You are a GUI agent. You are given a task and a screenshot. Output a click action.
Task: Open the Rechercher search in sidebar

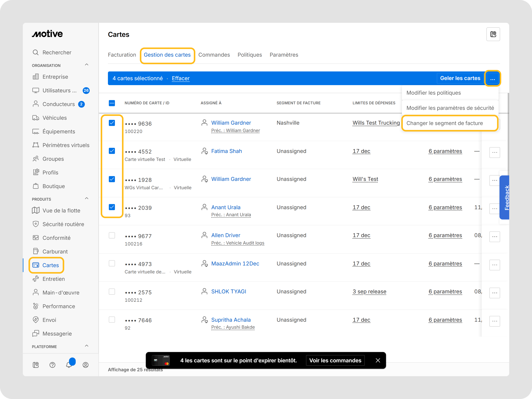52,52
